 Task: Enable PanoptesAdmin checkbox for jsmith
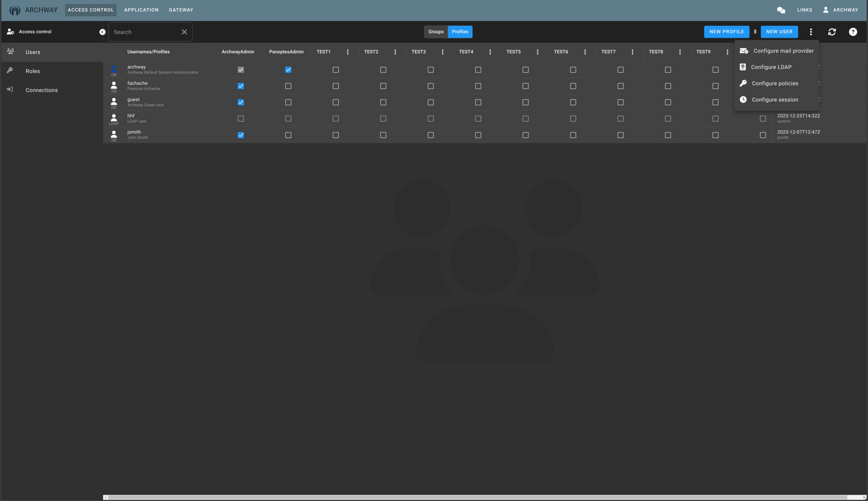click(288, 135)
